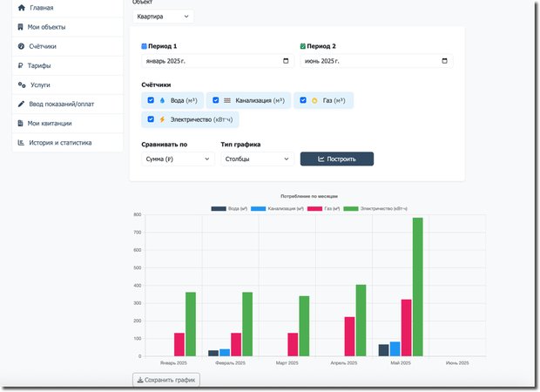The height and width of the screenshot is (392, 540).
Task: Click the Потребление по месяцам chart title
Action: (309, 196)
